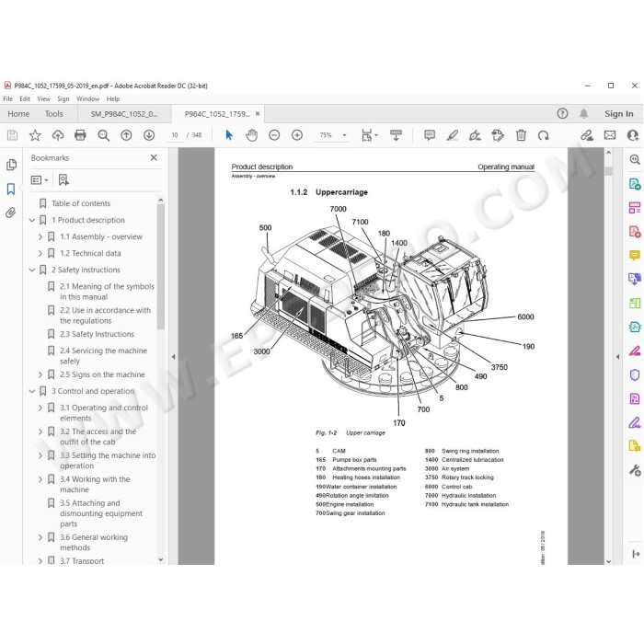
Task: Open the Edit menu
Action: [25, 99]
